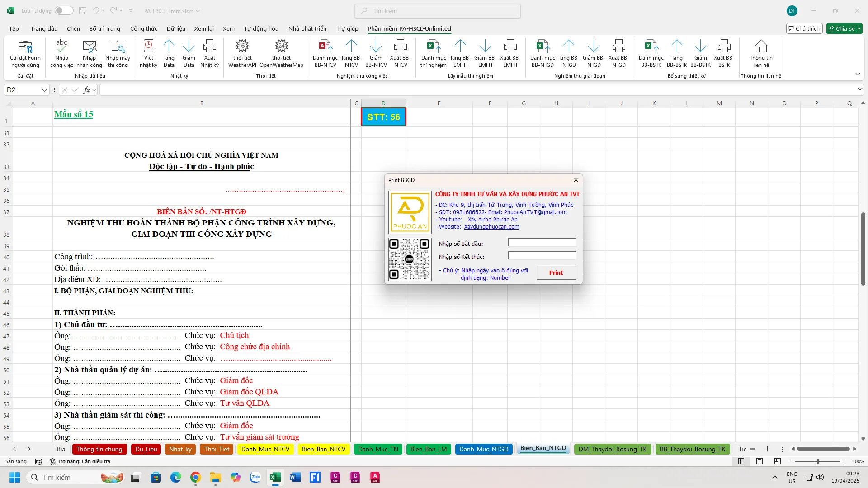Collapse the ribbon with chevron

[x=858, y=74]
